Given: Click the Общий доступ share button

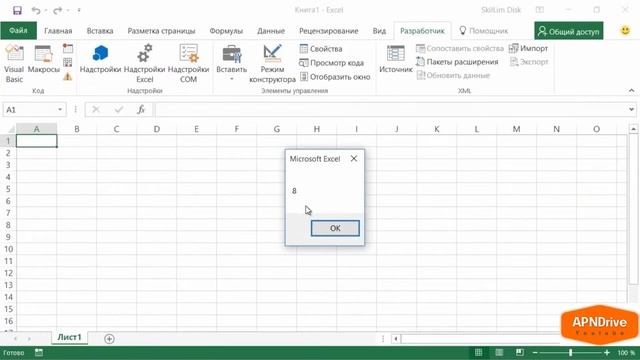Looking at the screenshot, I should [569, 31].
